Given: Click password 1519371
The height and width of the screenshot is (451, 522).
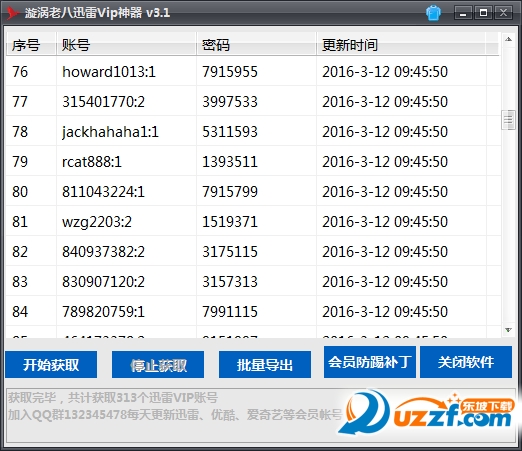Looking at the screenshot, I should 230,222.
